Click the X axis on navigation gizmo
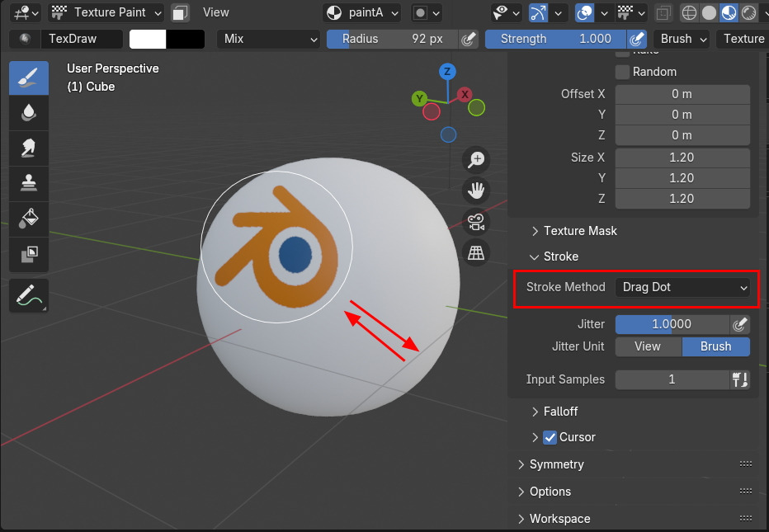Image resolution: width=769 pixels, height=532 pixels. tap(465, 94)
